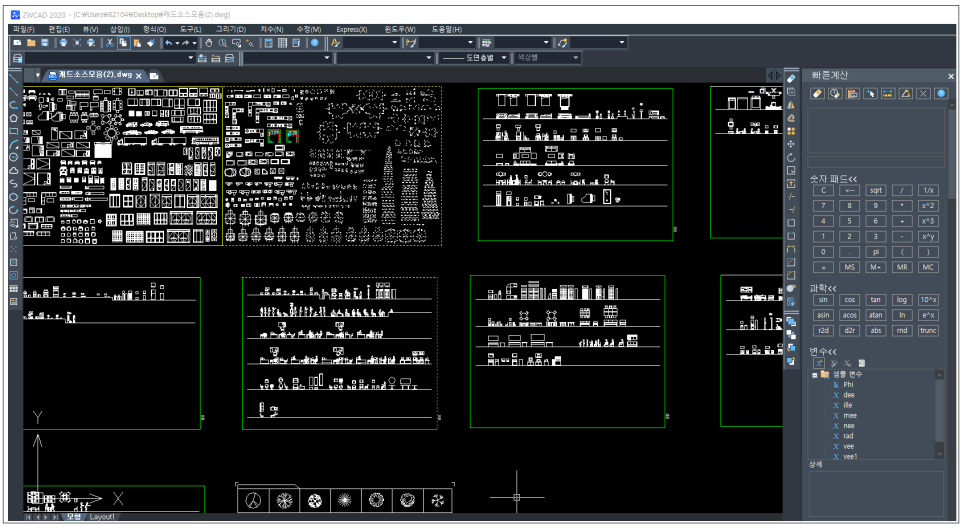Select the Pan hand tool
Image resolution: width=966 pixels, height=529 pixels.
209,42
